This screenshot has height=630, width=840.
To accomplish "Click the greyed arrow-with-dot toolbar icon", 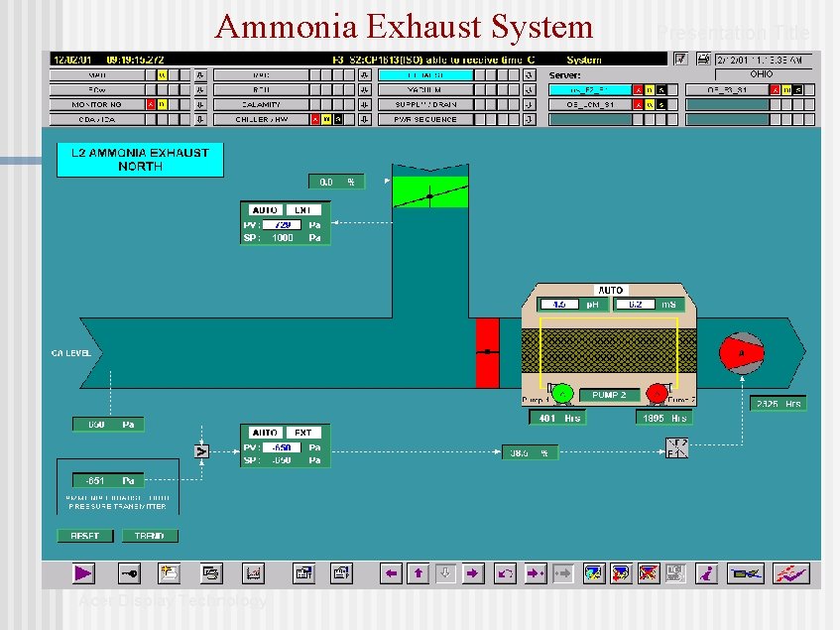I will (x=563, y=573).
